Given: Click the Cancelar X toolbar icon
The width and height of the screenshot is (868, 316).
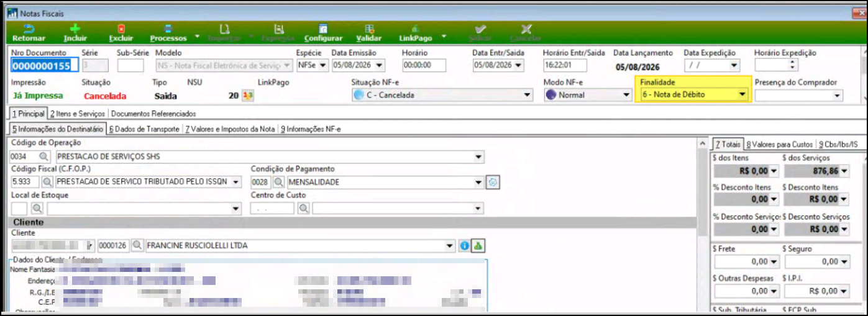Looking at the screenshot, I should click(x=526, y=29).
